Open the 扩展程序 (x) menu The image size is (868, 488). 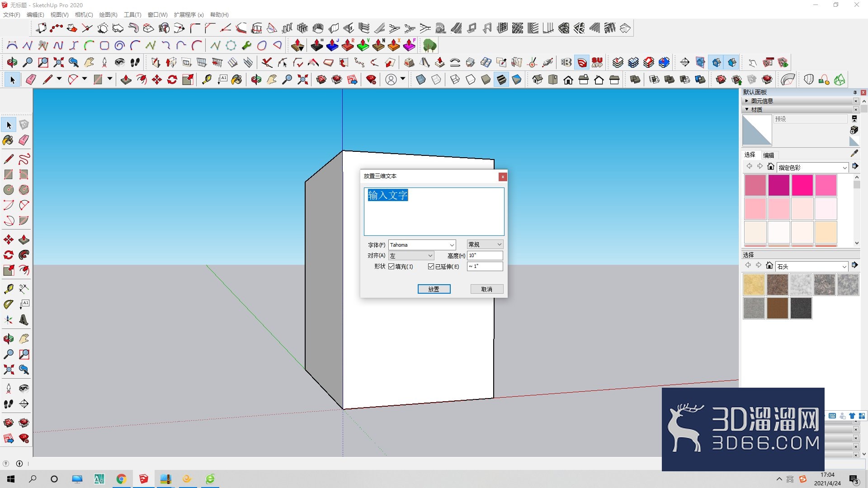tap(189, 14)
